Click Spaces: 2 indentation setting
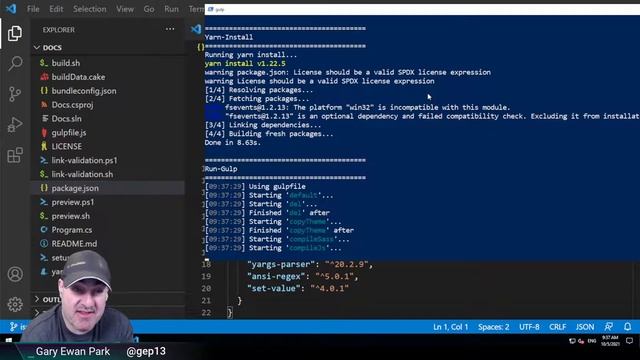This screenshot has height=360, width=640. pyautogui.click(x=493, y=327)
